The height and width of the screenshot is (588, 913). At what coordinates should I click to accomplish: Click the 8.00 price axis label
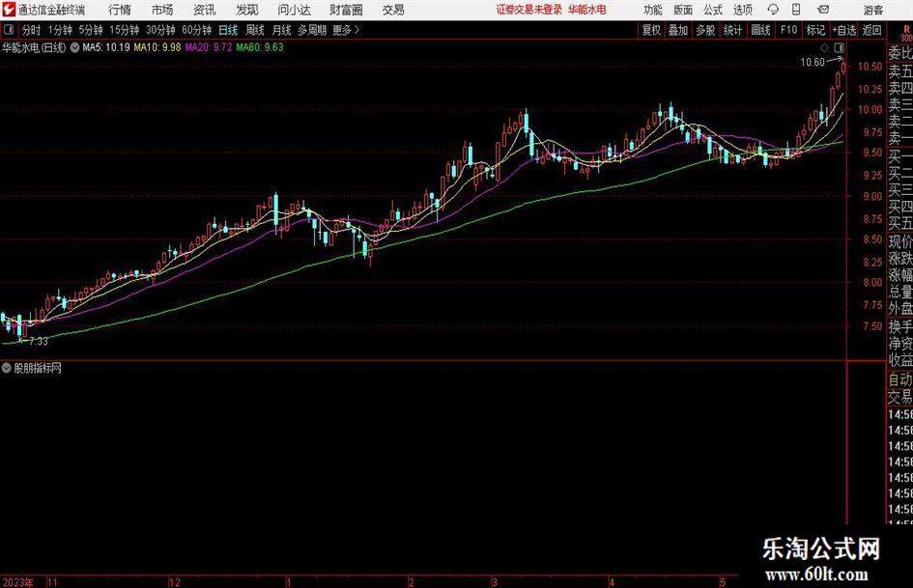pyautogui.click(x=872, y=282)
